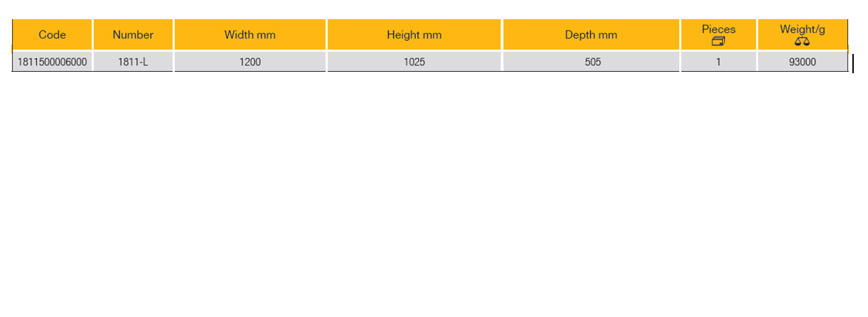Click the box icon under Pieces
Image resolution: width=868 pixels, height=317 pixels.
[x=718, y=41]
